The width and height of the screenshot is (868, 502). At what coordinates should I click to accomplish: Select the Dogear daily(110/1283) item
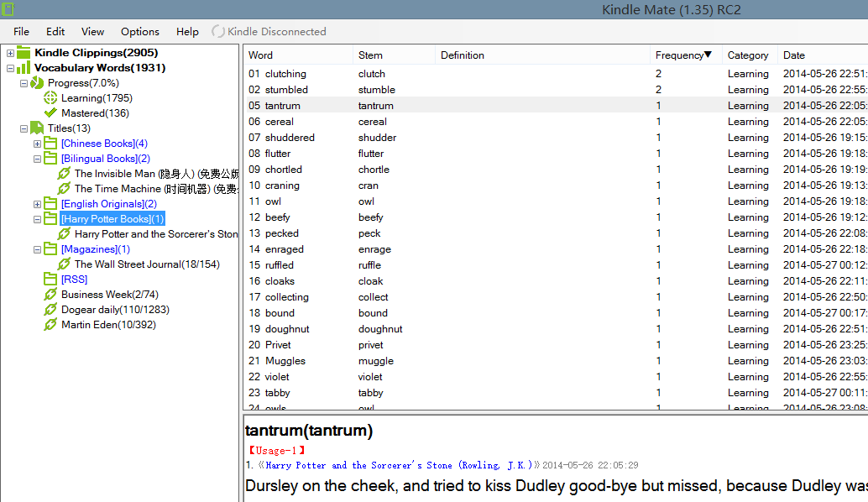tap(115, 310)
